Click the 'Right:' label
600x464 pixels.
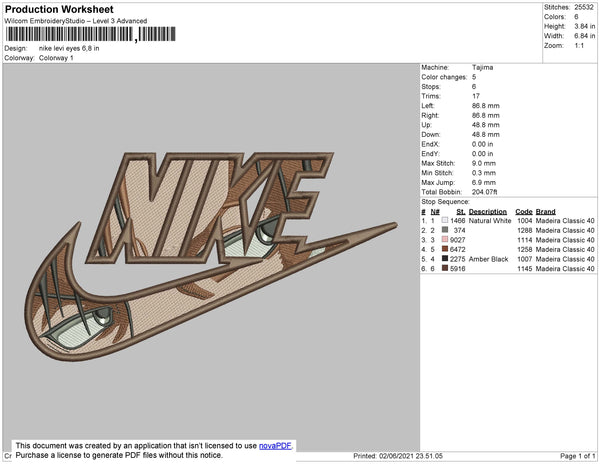(430, 115)
